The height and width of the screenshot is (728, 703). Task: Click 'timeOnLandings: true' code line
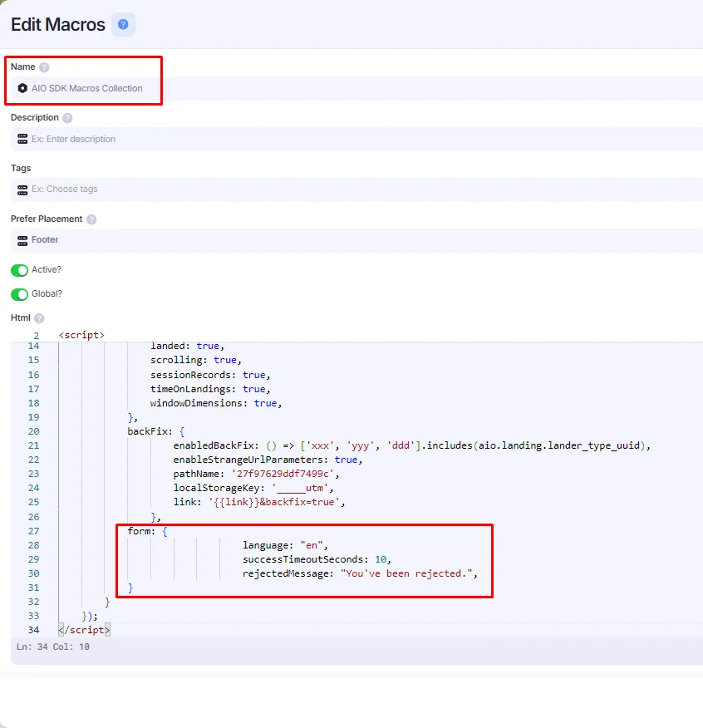(210, 389)
